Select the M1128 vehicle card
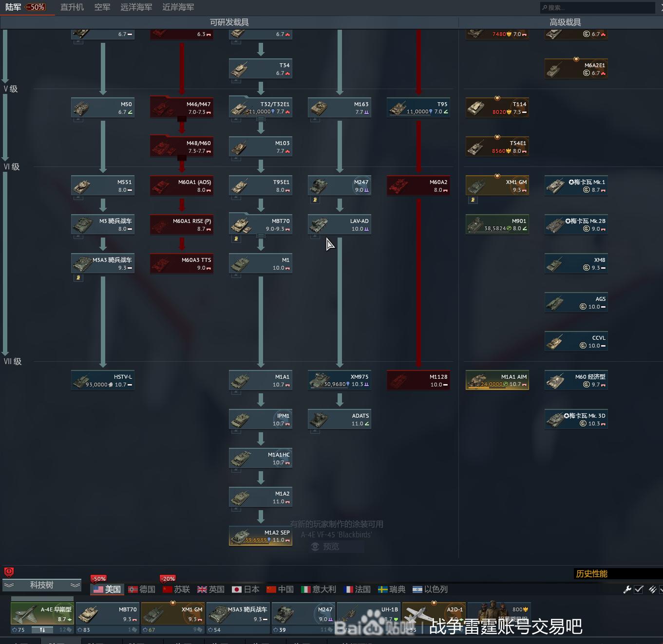663x644 pixels. [418, 380]
